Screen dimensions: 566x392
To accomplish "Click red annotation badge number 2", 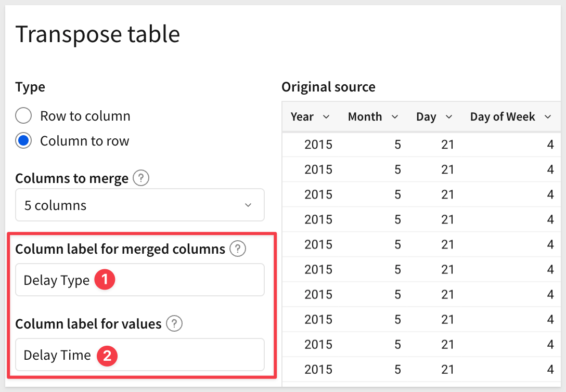I will coord(107,355).
